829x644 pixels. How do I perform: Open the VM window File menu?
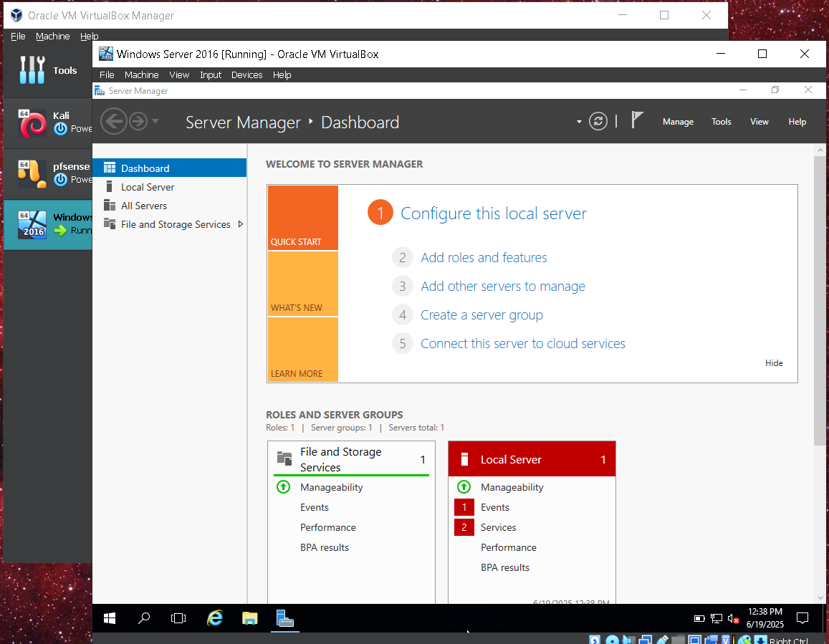click(107, 75)
